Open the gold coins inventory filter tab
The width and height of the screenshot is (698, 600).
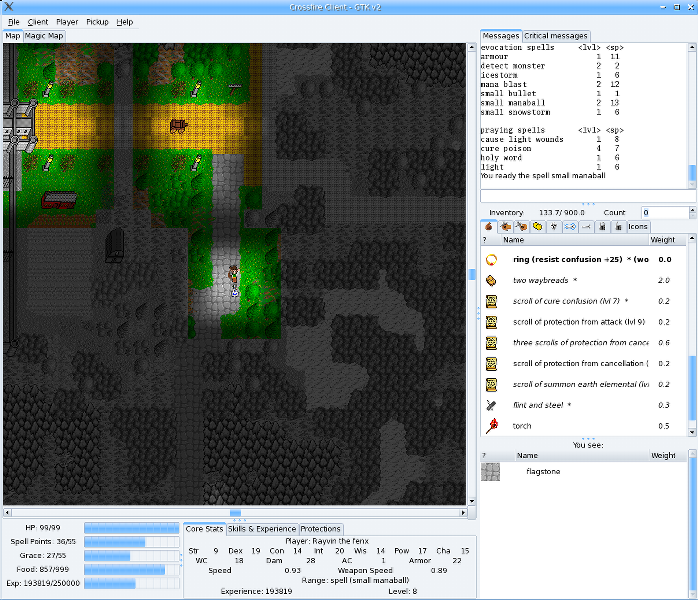pyautogui.click(x=538, y=227)
